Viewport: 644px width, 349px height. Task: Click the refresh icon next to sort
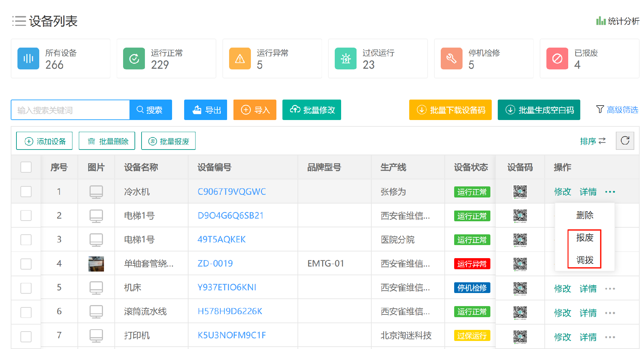[625, 140]
